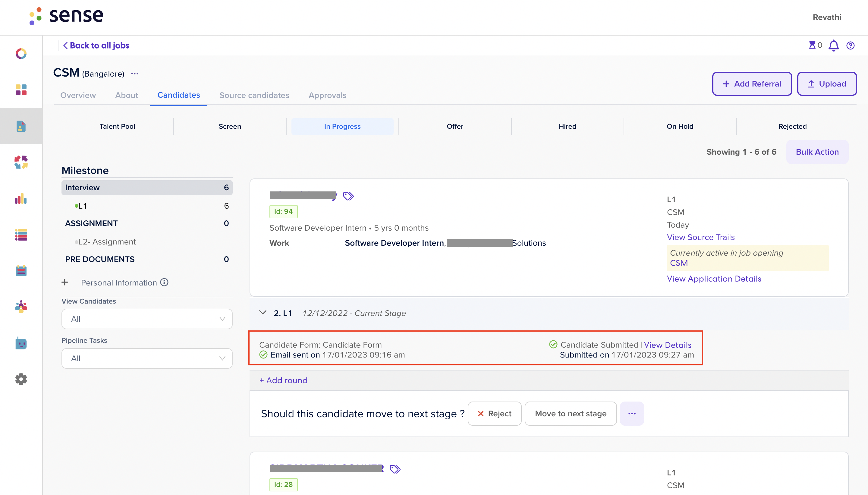Open the more options ellipsis beside Move to next stage
Screen dimensions: 868x495
[x=632, y=413]
